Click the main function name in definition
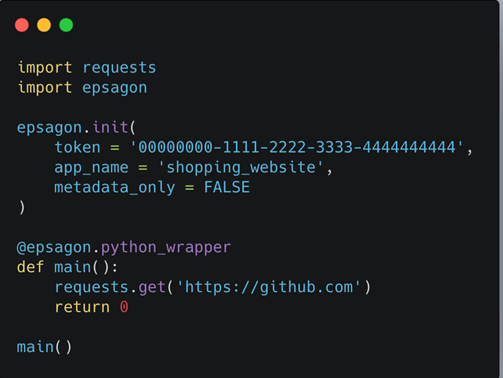503x378 pixels. click(72, 267)
